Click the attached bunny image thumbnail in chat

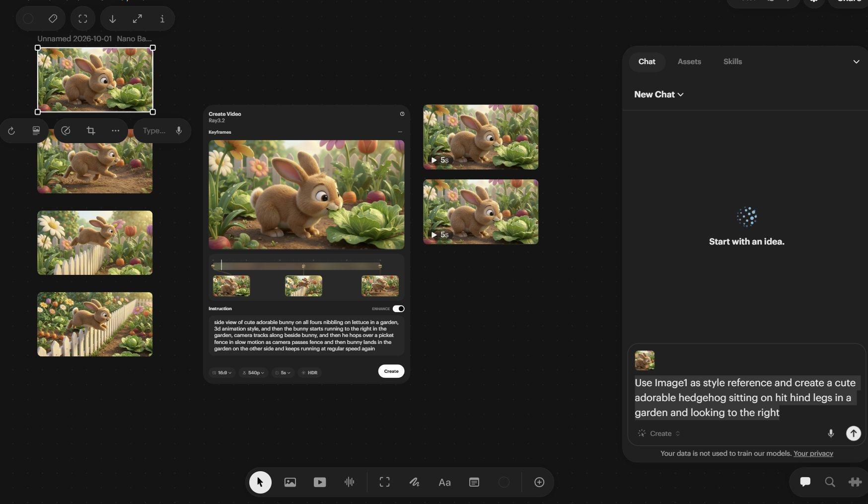(x=645, y=360)
